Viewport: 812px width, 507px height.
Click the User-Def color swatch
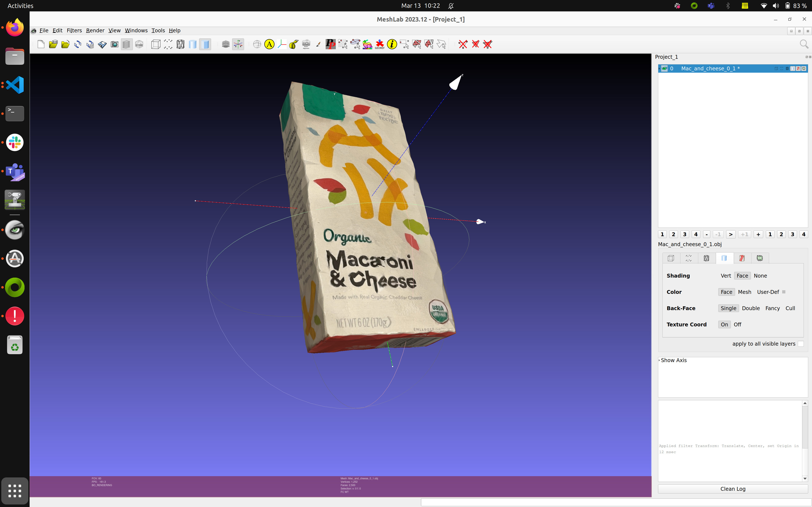pyautogui.click(x=784, y=292)
